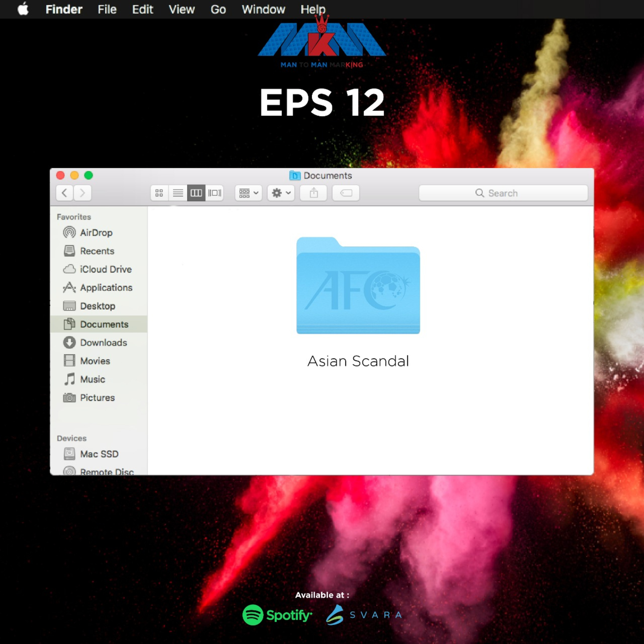Click the Recents icon
Screen dimensions: 644x644
point(69,251)
